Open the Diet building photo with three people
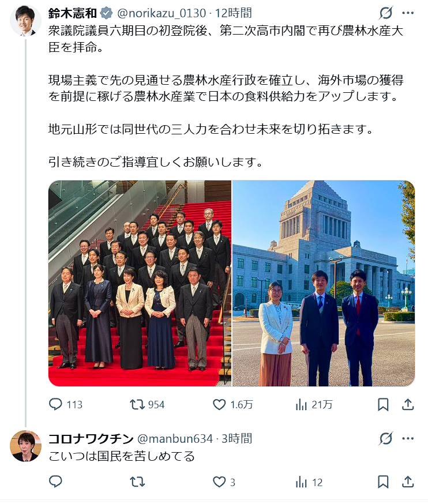Screen dimensions: 428x504 point(324,283)
